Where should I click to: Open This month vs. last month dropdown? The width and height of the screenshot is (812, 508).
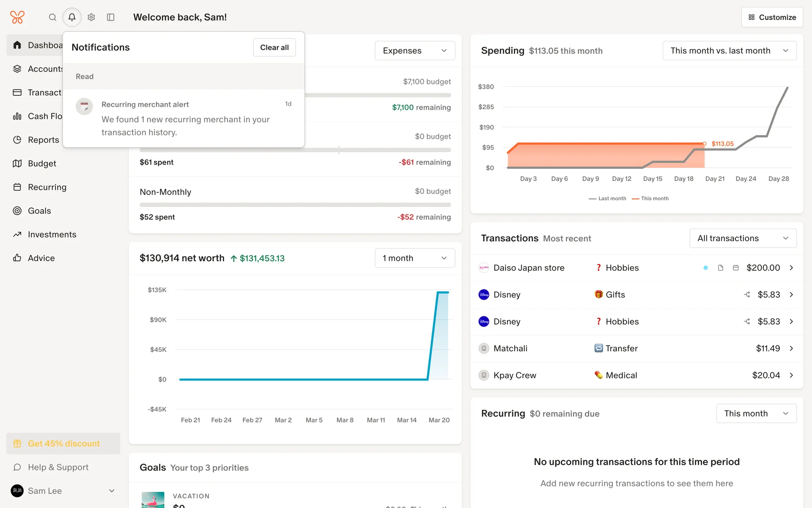coord(729,51)
